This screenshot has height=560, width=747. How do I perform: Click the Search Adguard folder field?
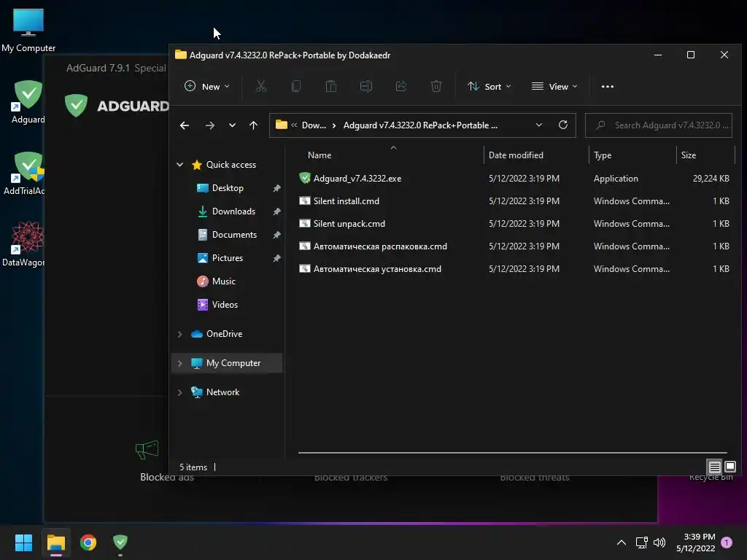click(x=659, y=125)
